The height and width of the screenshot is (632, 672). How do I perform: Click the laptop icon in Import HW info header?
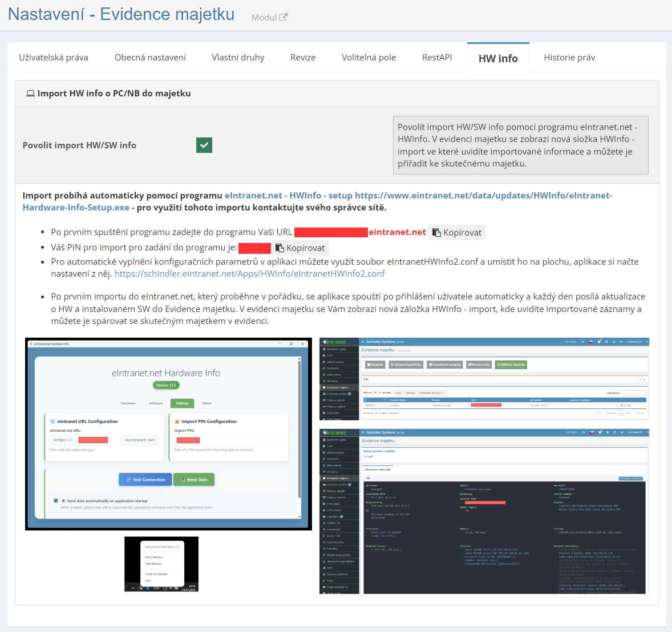pyautogui.click(x=30, y=94)
